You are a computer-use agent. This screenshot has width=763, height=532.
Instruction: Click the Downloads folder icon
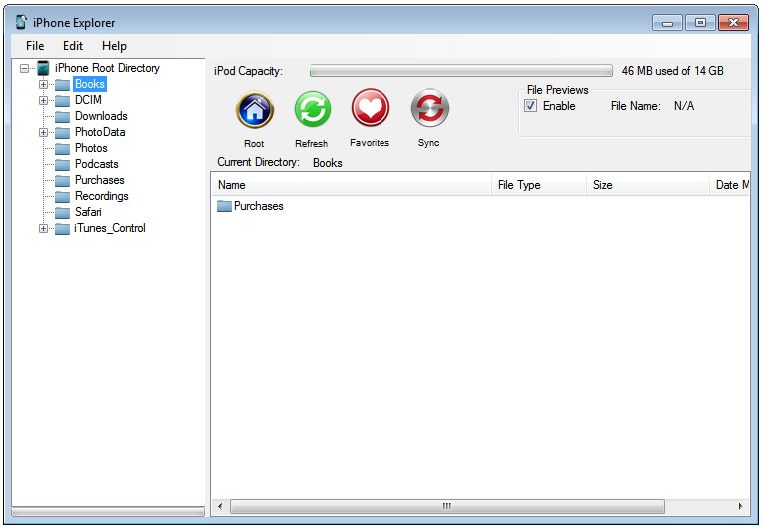[x=62, y=117]
